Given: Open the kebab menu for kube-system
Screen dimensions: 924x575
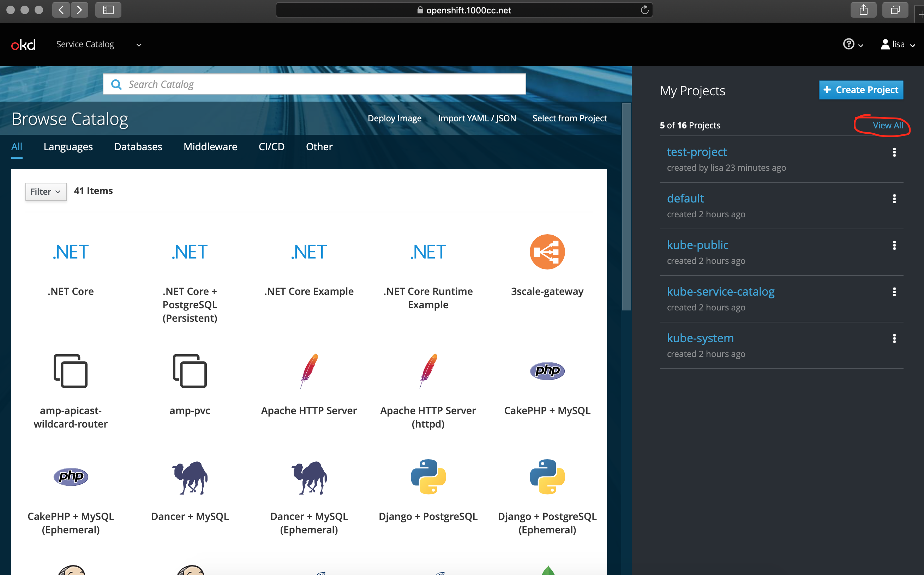Looking at the screenshot, I should [894, 338].
